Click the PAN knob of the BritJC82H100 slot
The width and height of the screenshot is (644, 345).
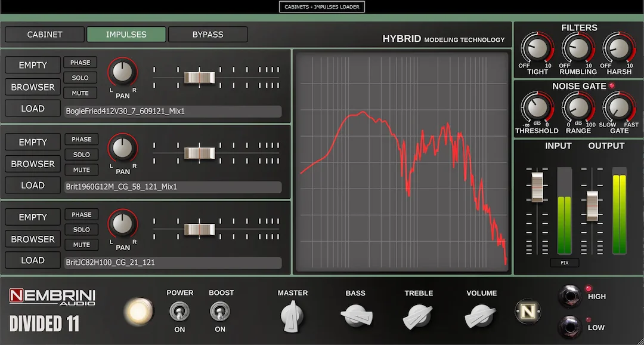click(122, 224)
